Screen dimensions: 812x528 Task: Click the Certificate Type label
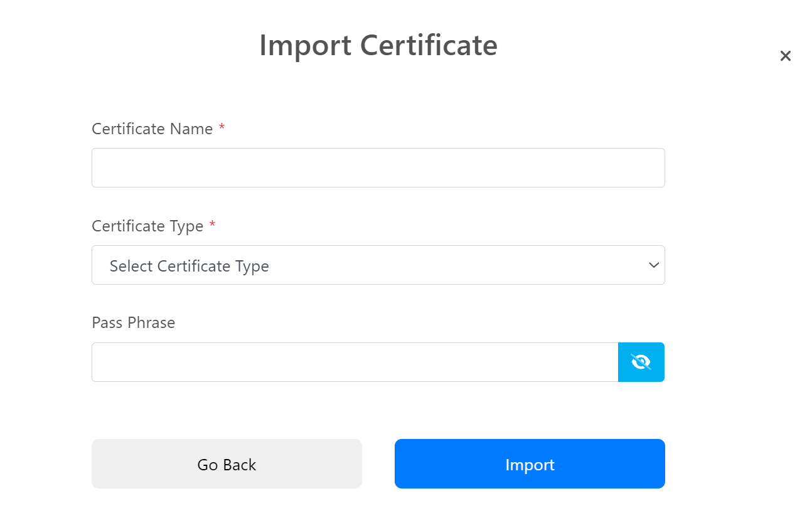tap(147, 226)
